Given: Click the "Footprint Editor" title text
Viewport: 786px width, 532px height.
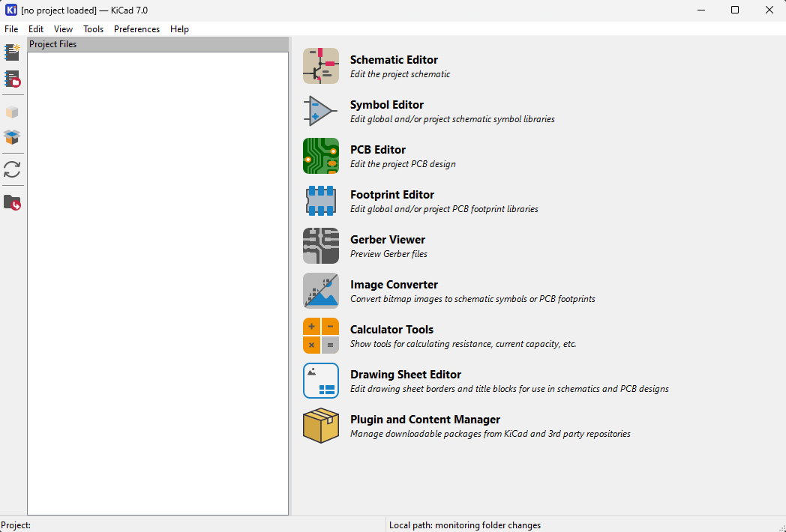Looking at the screenshot, I should 392,195.
